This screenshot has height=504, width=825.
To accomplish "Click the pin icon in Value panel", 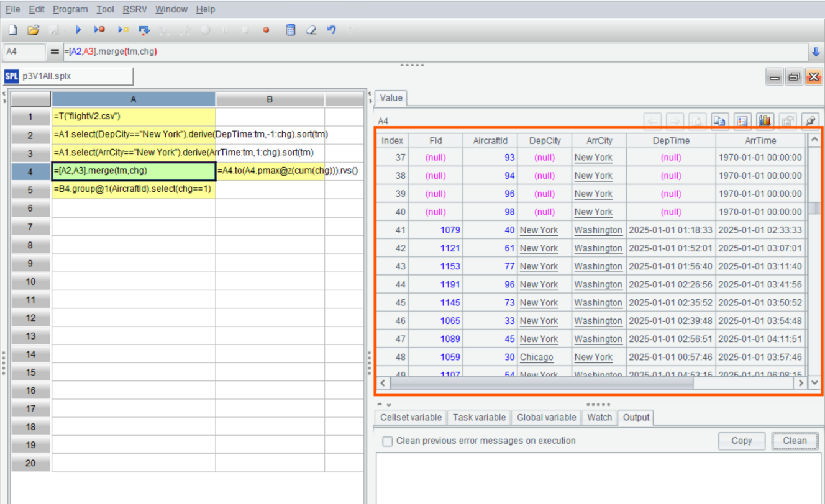I will pos(809,121).
